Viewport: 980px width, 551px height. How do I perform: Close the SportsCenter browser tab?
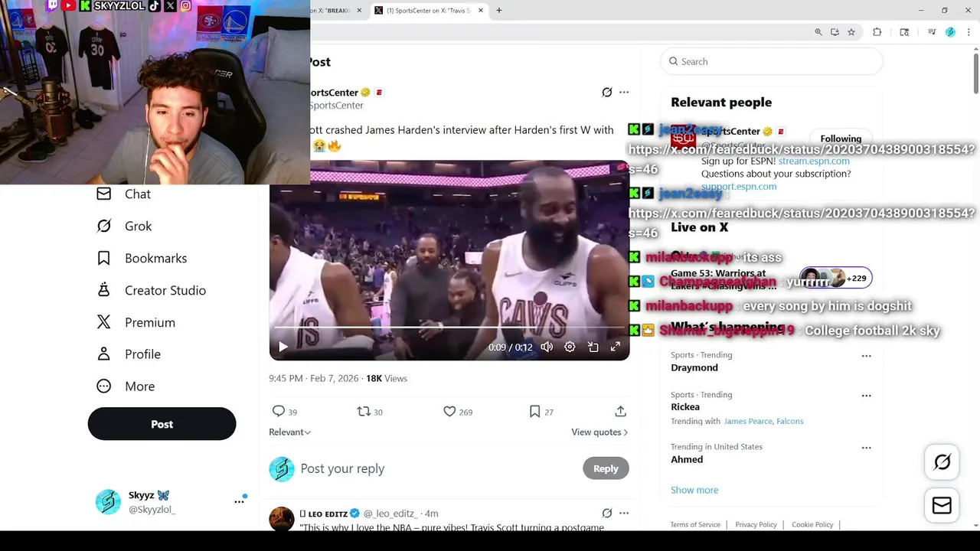point(481,10)
